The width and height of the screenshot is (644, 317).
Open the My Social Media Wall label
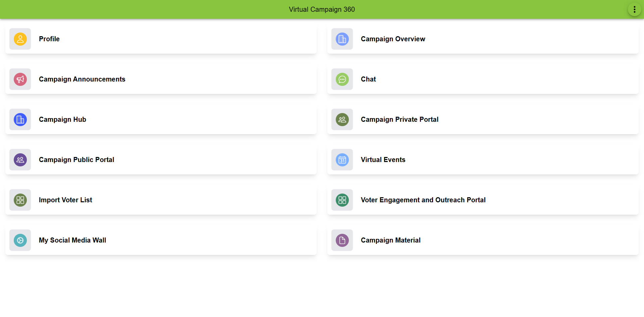pyautogui.click(x=72, y=240)
